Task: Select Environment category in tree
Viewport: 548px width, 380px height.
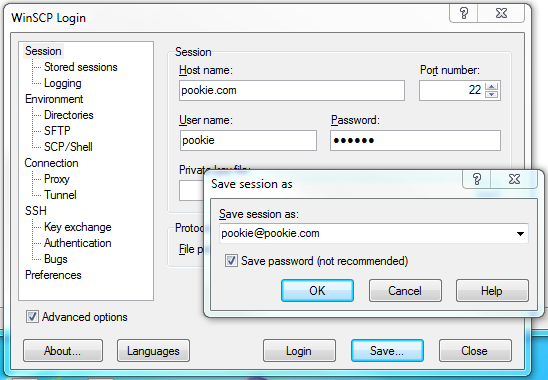Action: coord(54,99)
